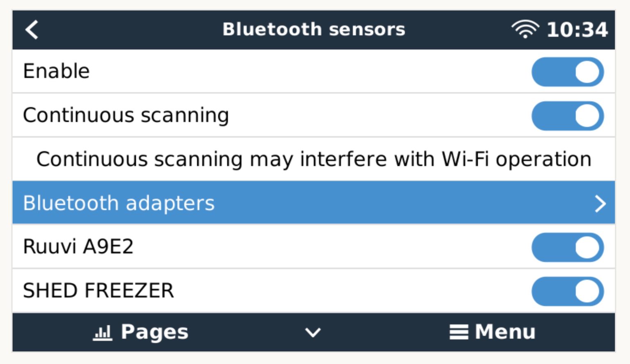The height and width of the screenshot is (364, 630).
Task: Toggle the SHED FREEZER sensor off
Action: (568, 291)
